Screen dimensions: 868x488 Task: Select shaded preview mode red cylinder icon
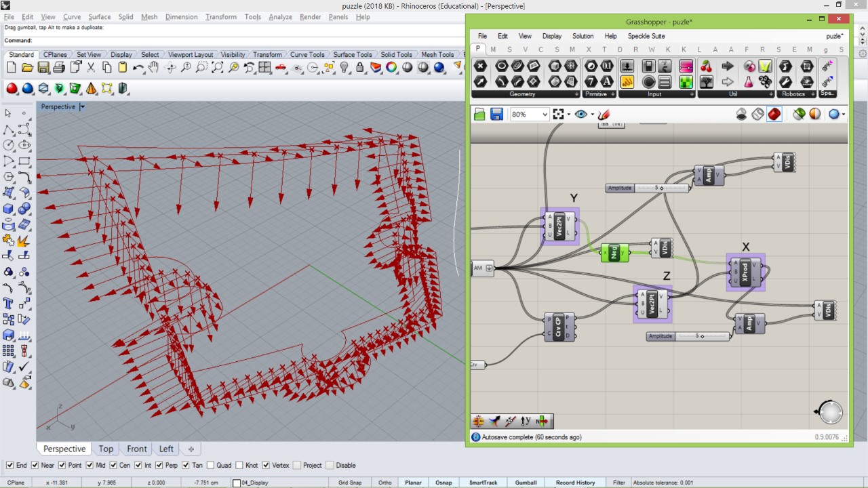pyautogui.click(x=774, y=115)
